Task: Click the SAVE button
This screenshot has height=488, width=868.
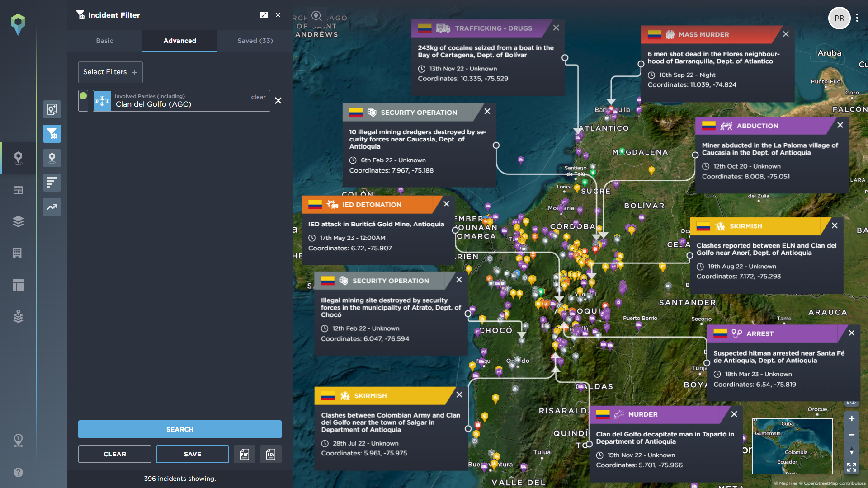Action: pos(193,454)
